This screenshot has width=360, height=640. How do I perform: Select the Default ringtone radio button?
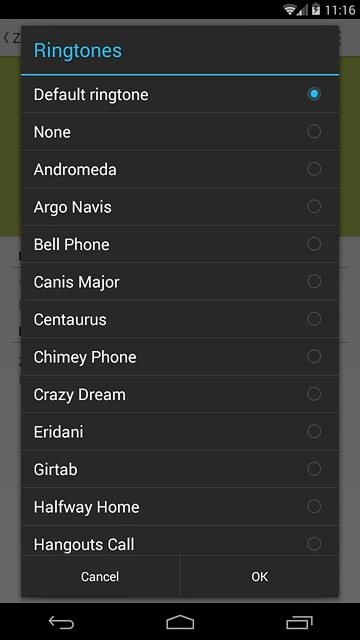pos(314,94)
